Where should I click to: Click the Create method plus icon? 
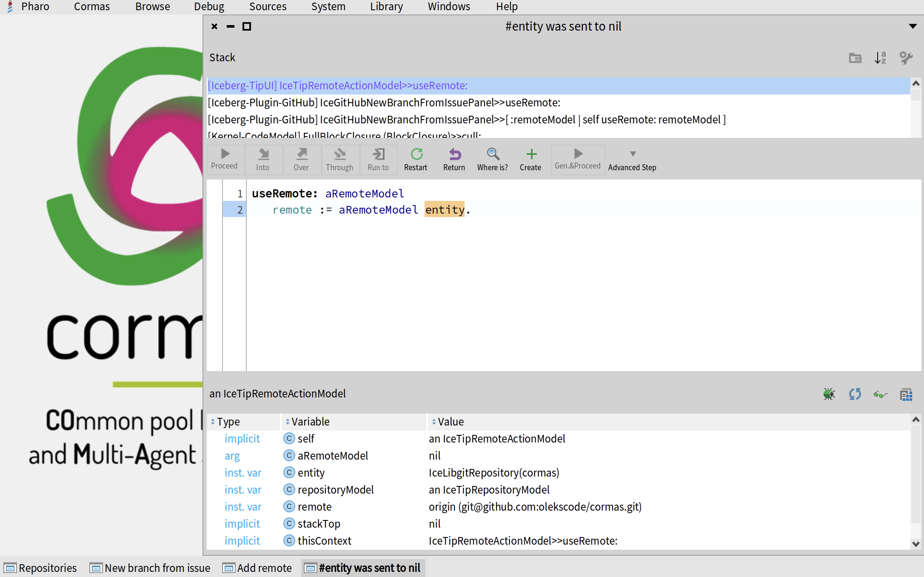pyautogui.click(x=531, y=154)
